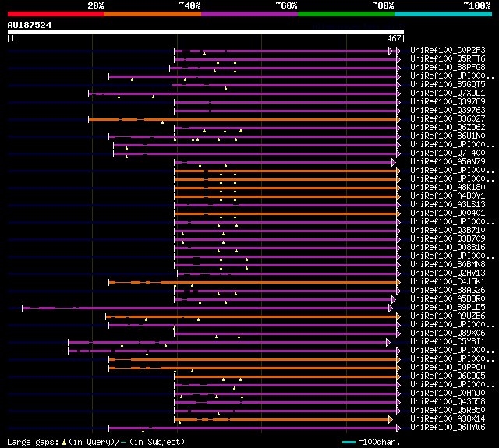Select the AU187524 query label

(30, 25)
